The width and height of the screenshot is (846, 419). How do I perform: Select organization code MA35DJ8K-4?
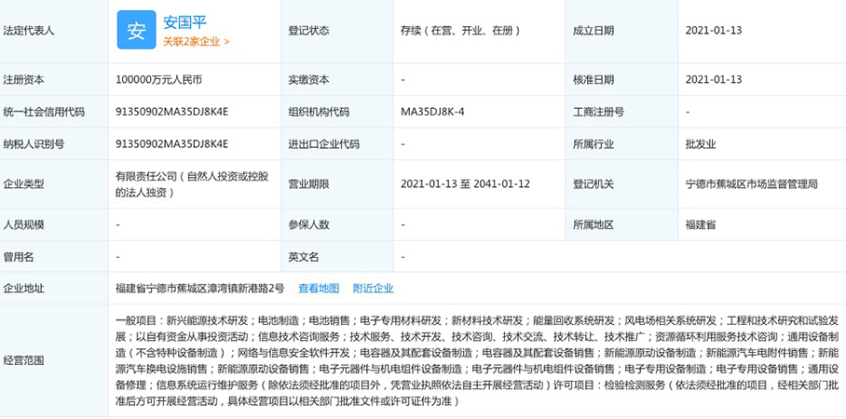(433, 112)
